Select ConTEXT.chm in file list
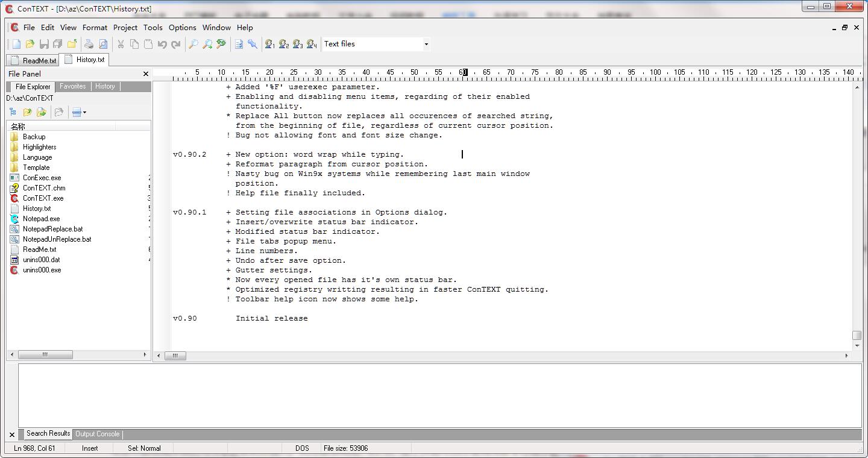868x458 pixels. pos(43,188)
